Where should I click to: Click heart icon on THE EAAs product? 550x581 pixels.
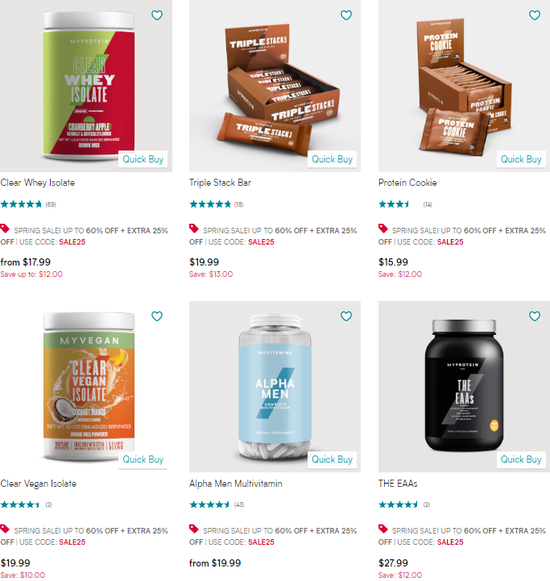(x=534, y=316)
